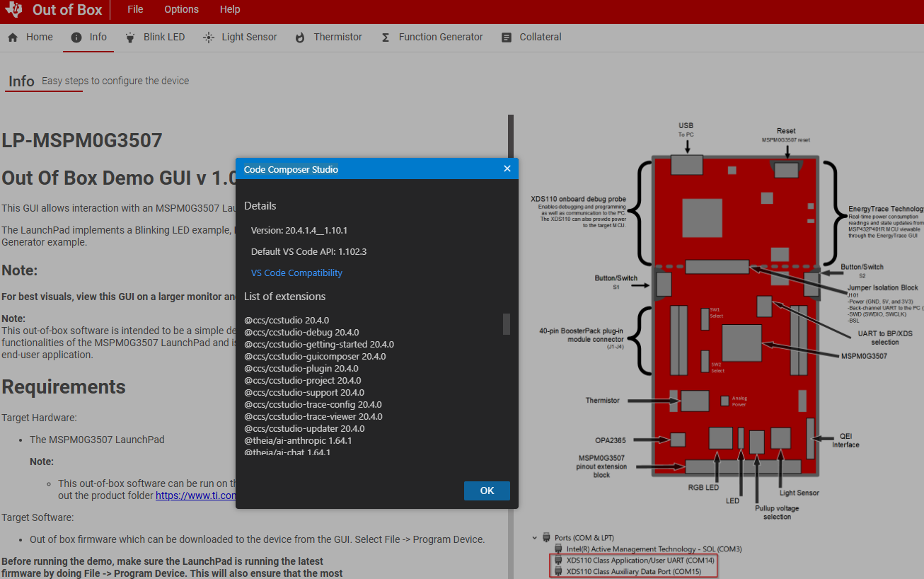Viewport: 924px width, 579px height.
Task: Open the Blink LED tab lightbulb icon
Action: (130, 38)
